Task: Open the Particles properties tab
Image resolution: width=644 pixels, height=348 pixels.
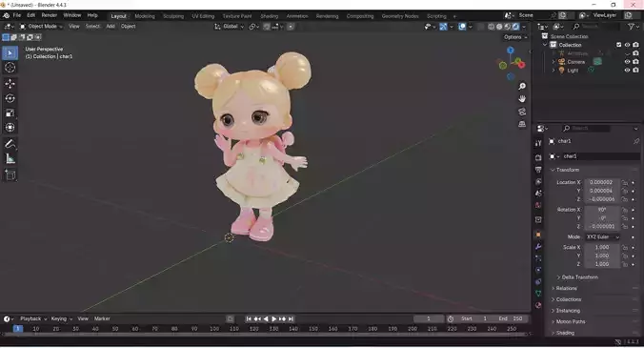Action: pyautogui.click(x=538, y=258)
